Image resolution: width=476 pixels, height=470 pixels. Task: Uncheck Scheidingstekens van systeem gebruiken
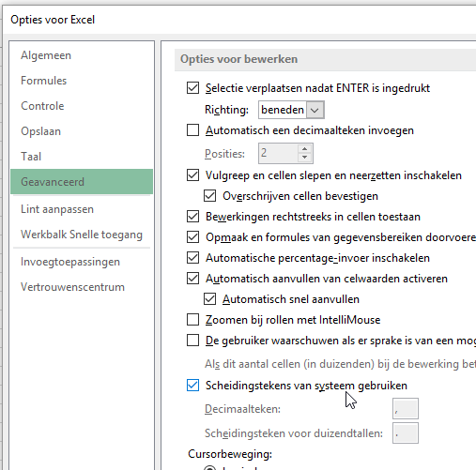coord(192,386)
